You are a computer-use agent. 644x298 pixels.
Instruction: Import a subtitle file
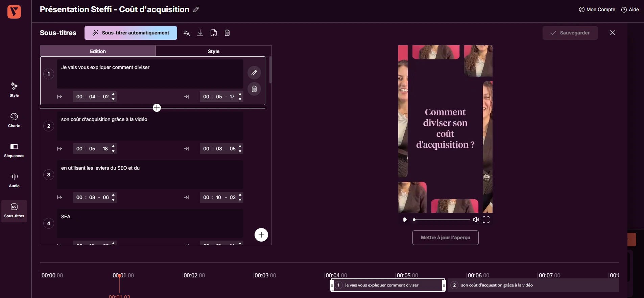pos(214,33)
